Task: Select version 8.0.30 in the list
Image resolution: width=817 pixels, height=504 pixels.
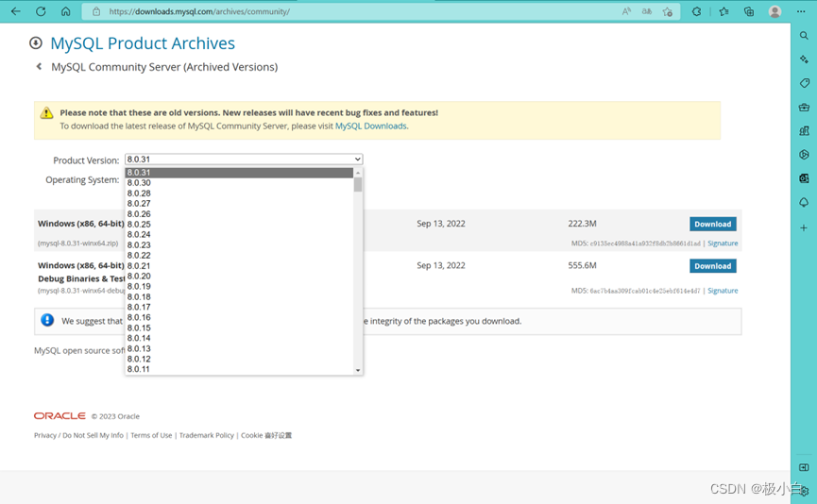Action: (239, 183)
